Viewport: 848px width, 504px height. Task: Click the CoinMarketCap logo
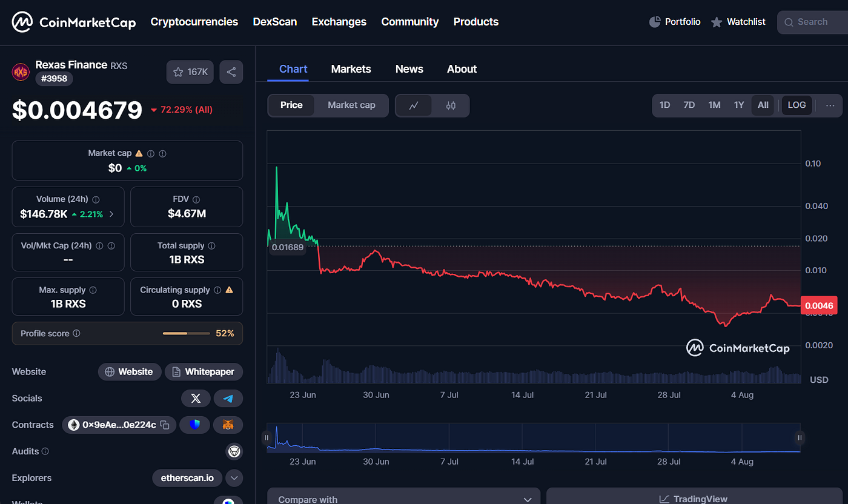73,22
